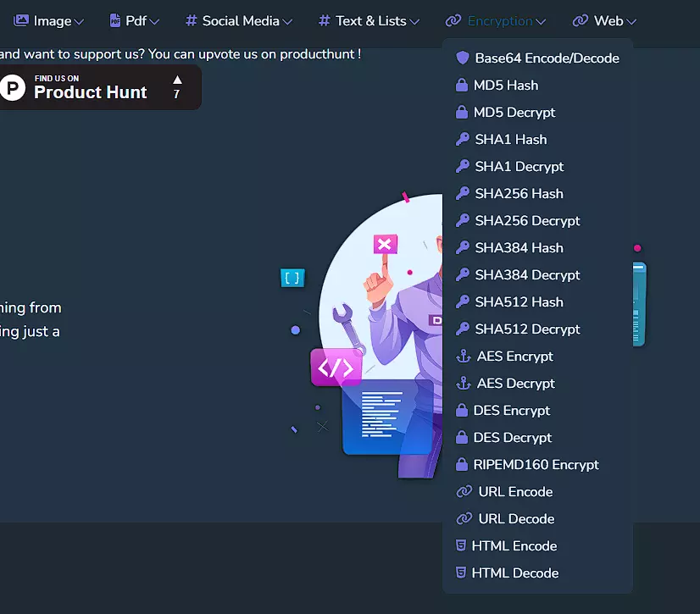Expand the Social Media dropdown
This screenshot has width=700, height=614.
pyautogui.click(x=239, y=20)
